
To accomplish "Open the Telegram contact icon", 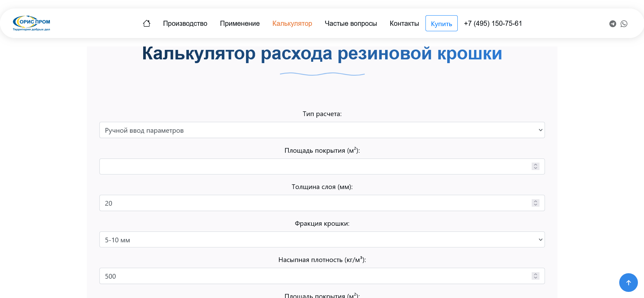I will tap(612, 24).
